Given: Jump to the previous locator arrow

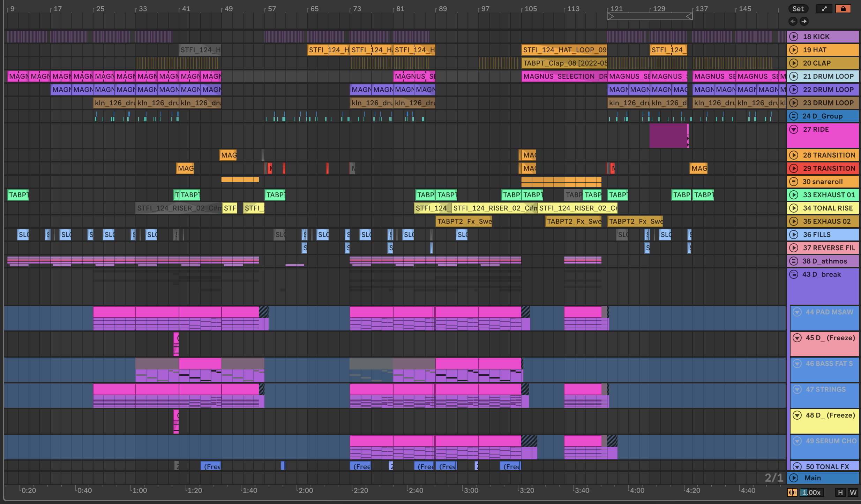Looking at the screenshot, I should [793, 21].
